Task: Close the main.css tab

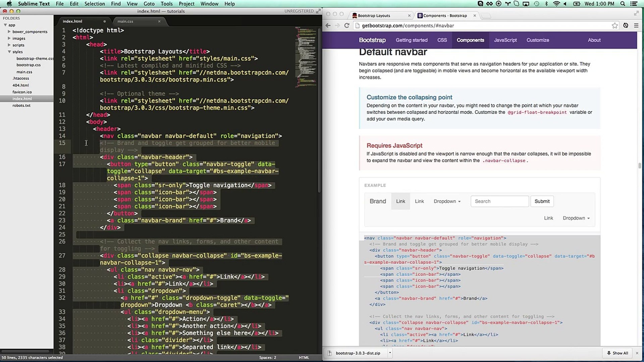Action: [159, 21]
